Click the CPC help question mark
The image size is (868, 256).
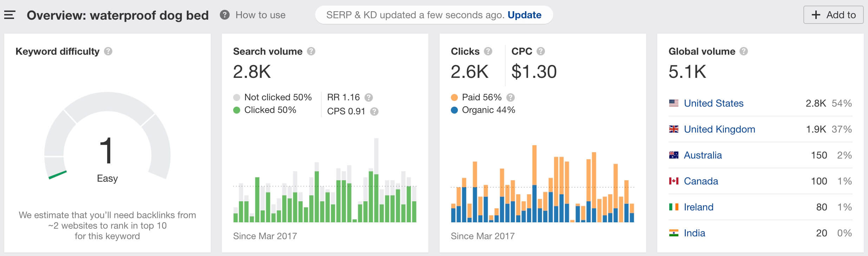[541, 51]
